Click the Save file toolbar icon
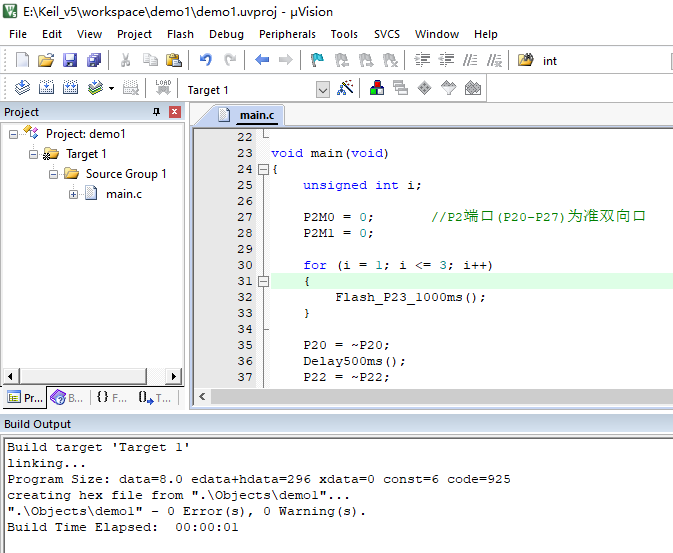Screen dimensions: 673x553 (x=70, y=60)
